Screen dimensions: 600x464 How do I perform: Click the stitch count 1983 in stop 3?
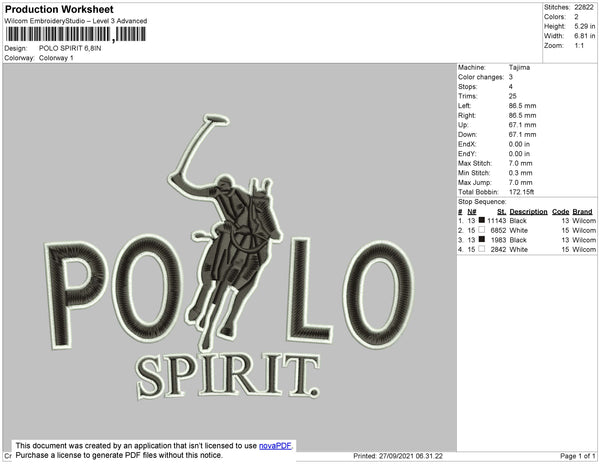click(498, 240)
